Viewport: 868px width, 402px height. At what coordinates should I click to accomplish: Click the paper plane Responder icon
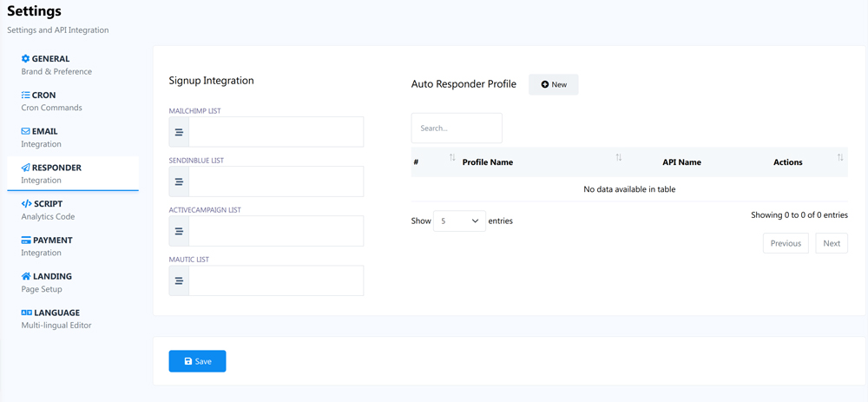coord(25,168)
